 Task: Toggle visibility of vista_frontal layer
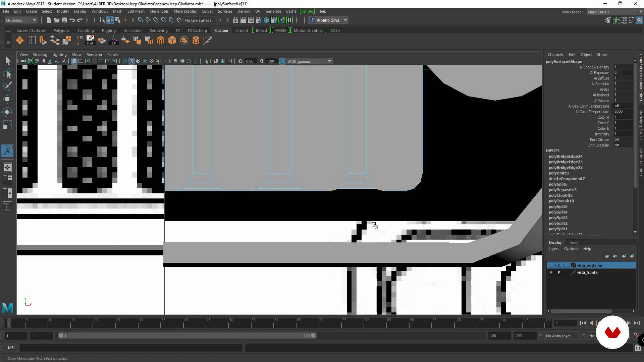point(551,273)
